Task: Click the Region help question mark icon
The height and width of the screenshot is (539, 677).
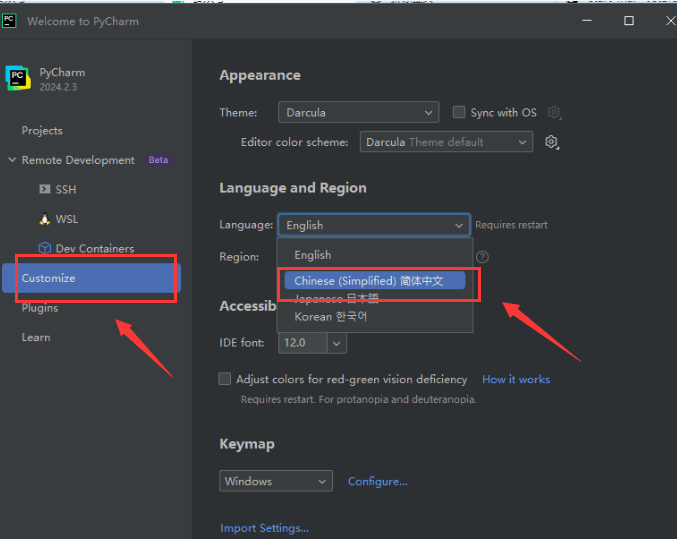Action: tap(482, 257)
